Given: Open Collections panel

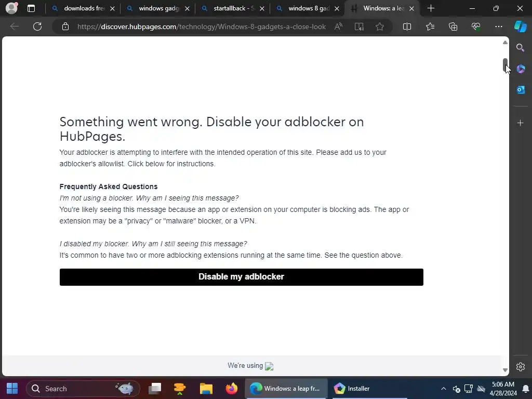Looking at the screenshot, I should (453, 26).
